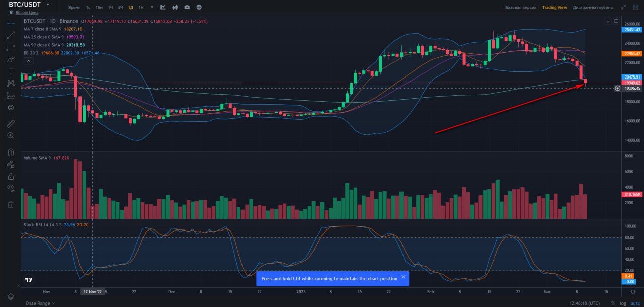The image size is (644, 307).
Task: Switch to Trading View chart tab
Action: (x=554, y=8)
